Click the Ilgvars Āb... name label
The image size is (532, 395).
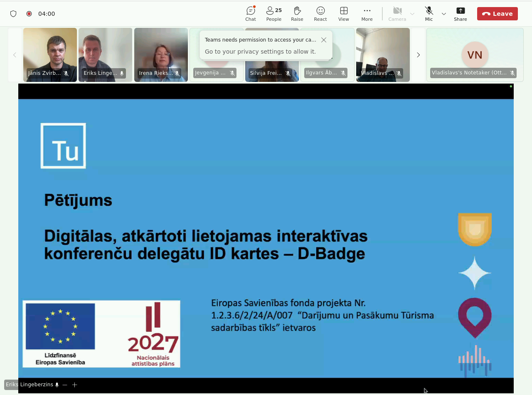[x=321, y=73]
